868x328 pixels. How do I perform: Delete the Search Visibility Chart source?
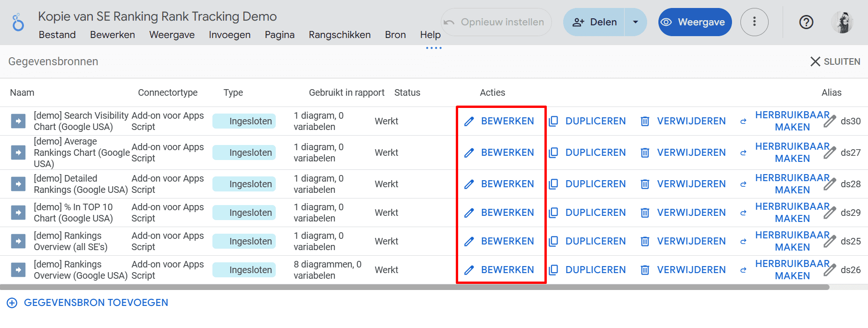tap(683, 121)
